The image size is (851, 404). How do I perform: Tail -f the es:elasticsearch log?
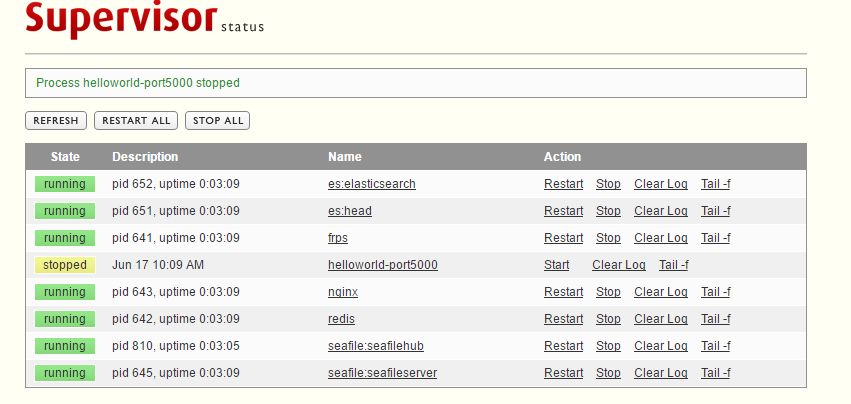click(715, 184)
